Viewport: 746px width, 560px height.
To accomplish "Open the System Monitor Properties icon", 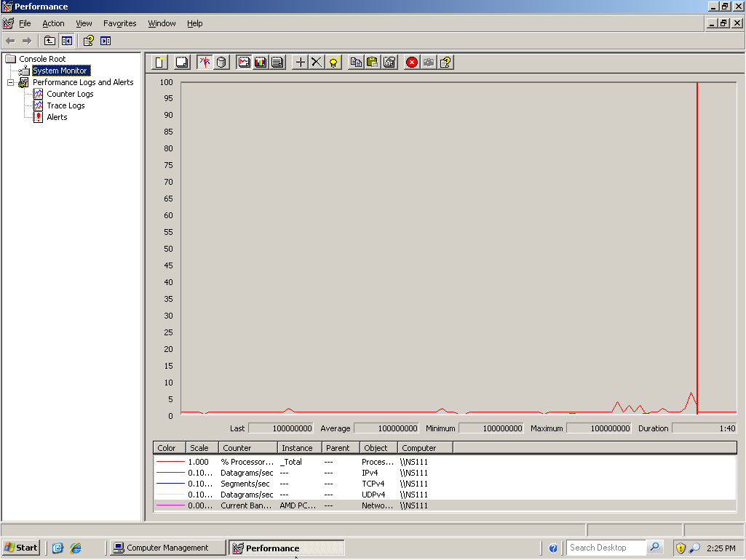I will click(389, 63).
